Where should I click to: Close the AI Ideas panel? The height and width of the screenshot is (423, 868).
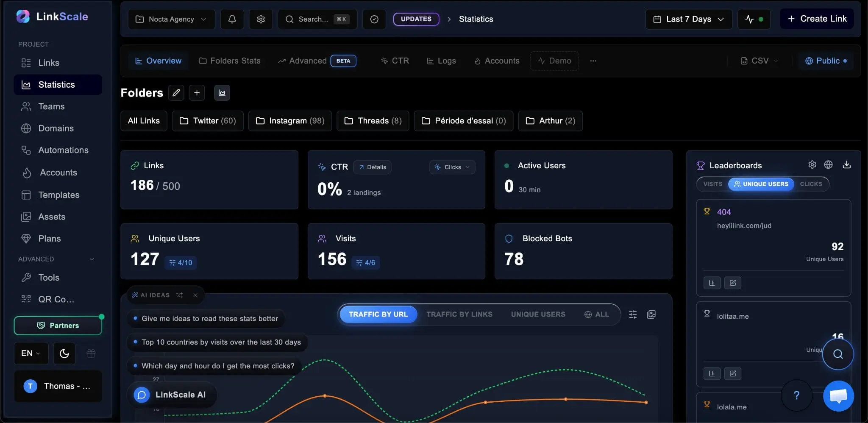[x=195, y=295]
